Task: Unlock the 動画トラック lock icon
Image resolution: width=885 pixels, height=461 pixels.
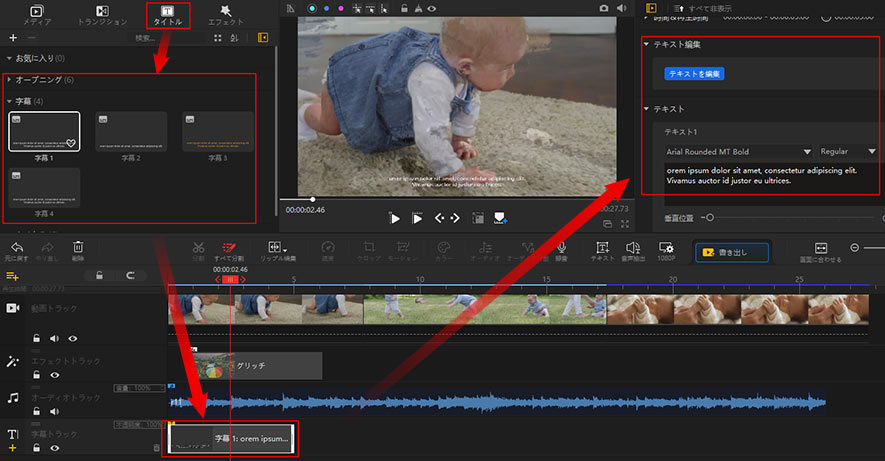Action: point(36,339)
